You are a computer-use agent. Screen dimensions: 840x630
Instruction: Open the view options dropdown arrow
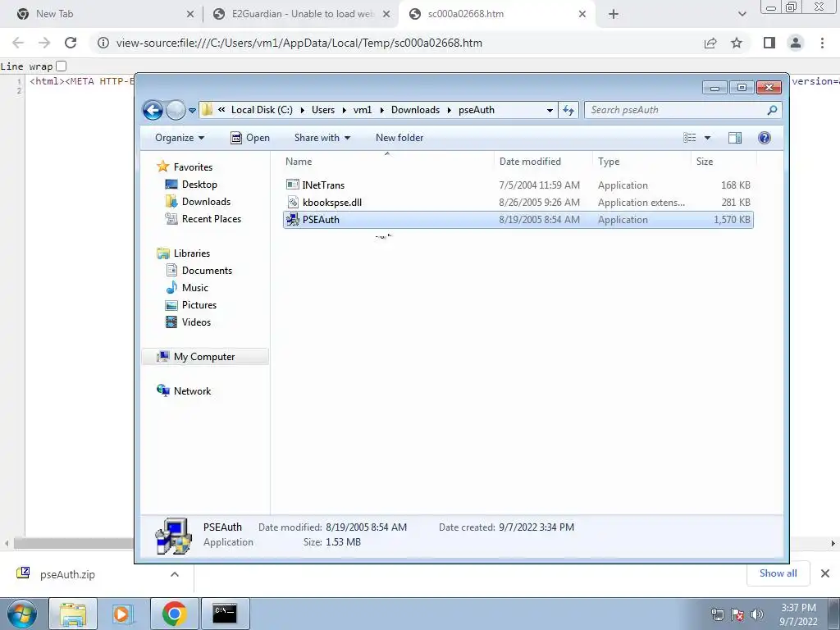[707, 138]
